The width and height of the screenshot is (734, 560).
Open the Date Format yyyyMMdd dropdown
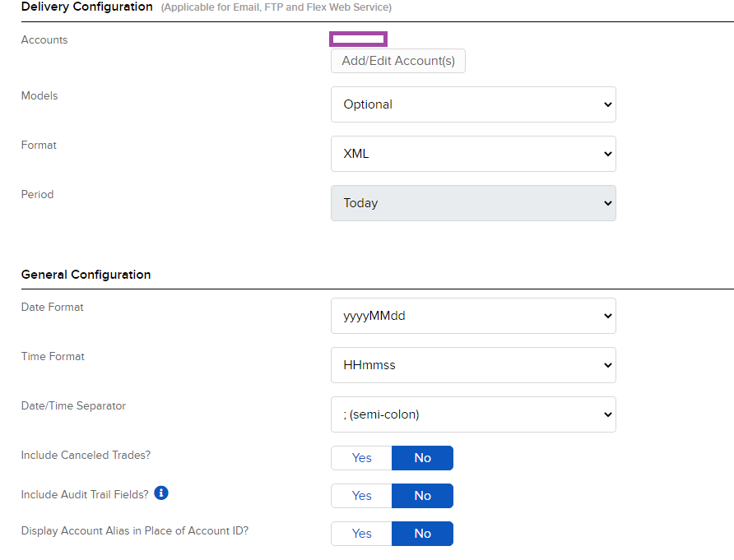473,316
